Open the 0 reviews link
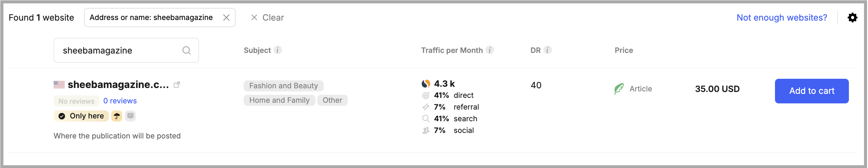This screenshot has width=868, height=168. point(120,101)
